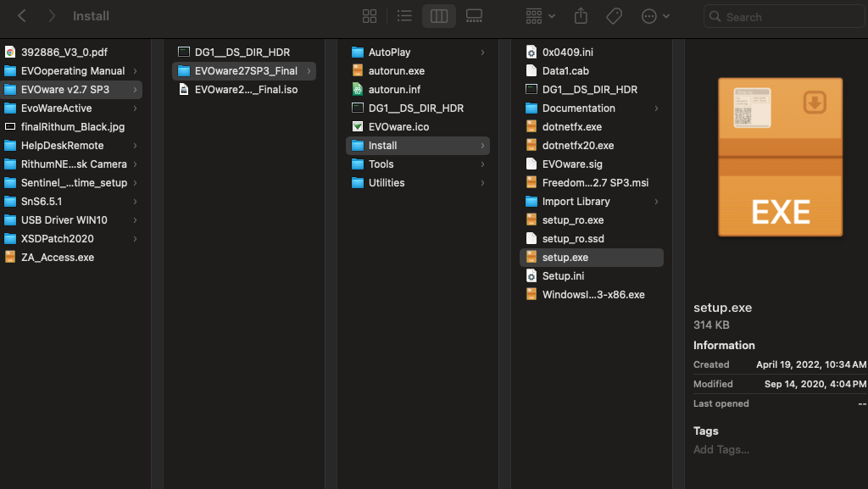Open the RithumNE...sk Camera folder
This screenshot has width=868, height=489.
click(71, 164)
